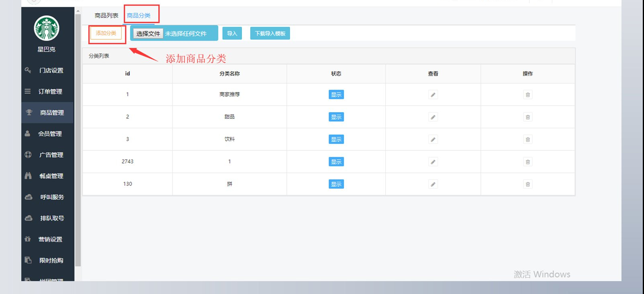The width and height of the screenshot is (644, 294).
Task: Delete the 甜品 category with trash icon
Action: click(x=528, y=117)
